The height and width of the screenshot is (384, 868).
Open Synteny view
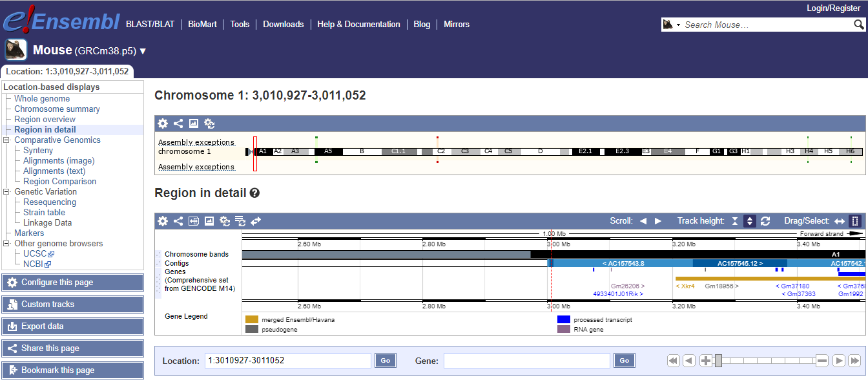click(x=38, y=151)
